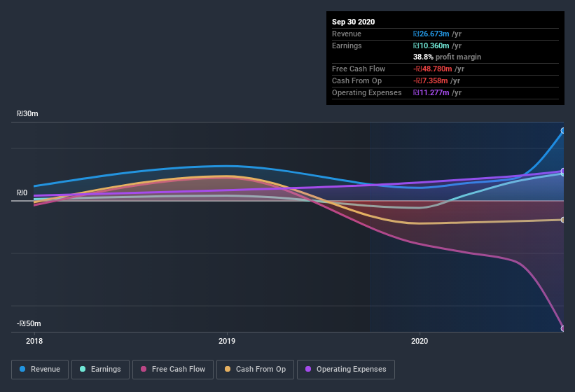Toggle the Earnings series legend button
Viewport: 575px width, 392px height.
pyautogui.click(x=100, y=370)
